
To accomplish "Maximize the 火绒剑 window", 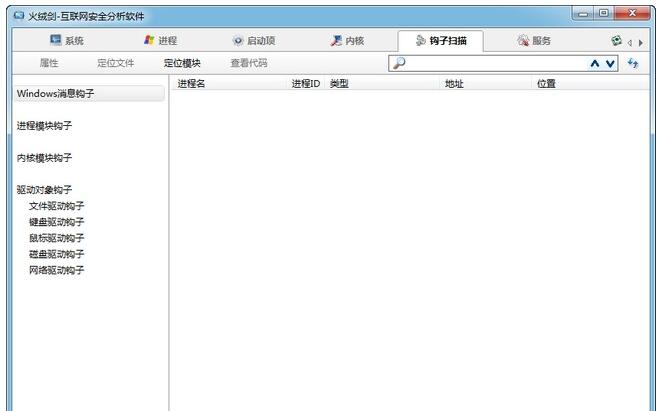I will pyautogui.click(x=604, y=13).
